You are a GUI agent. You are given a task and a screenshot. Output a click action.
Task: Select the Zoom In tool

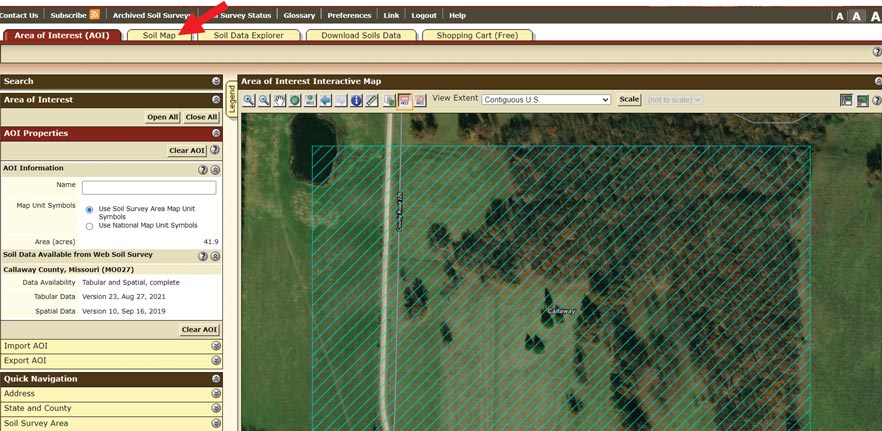tap(249, 100)
